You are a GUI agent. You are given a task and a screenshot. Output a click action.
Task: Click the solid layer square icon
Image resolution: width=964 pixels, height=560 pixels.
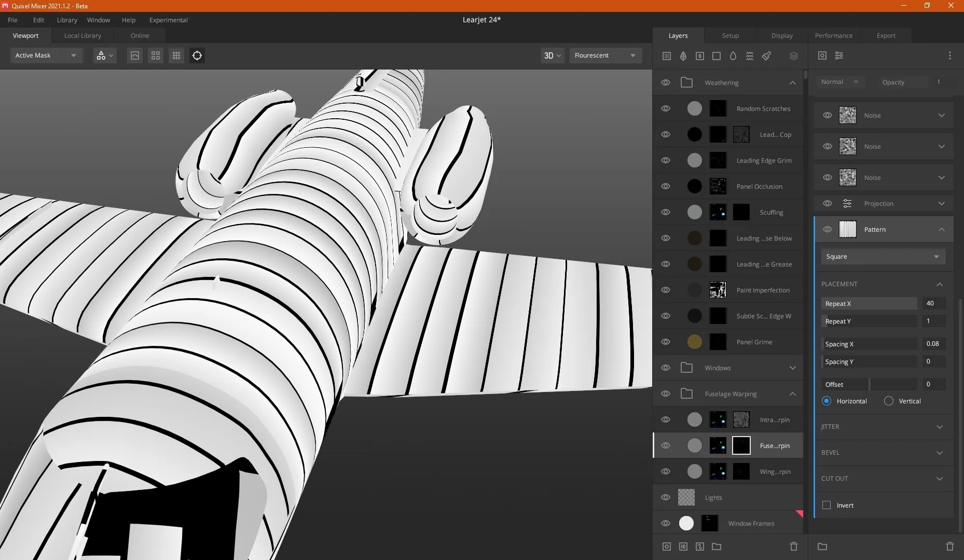coord(717,55)
